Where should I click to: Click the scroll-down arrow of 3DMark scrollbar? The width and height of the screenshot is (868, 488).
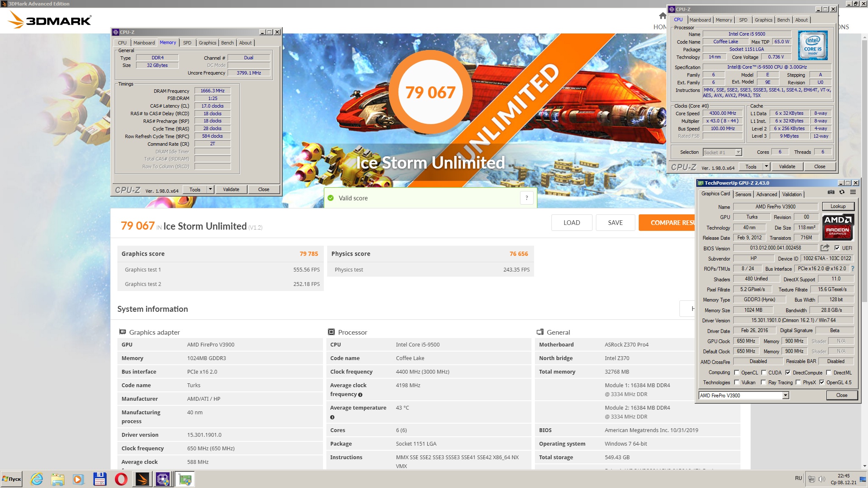pos(865,466)
